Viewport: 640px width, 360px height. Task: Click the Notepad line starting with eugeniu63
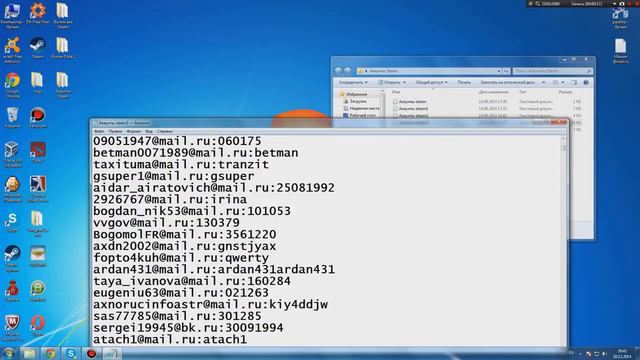pos(181,293)
